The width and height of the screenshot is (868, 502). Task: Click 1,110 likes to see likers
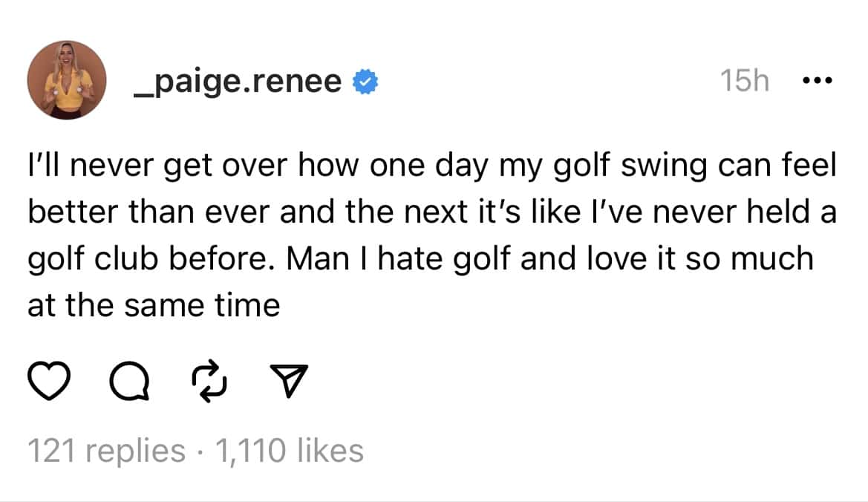290,449
